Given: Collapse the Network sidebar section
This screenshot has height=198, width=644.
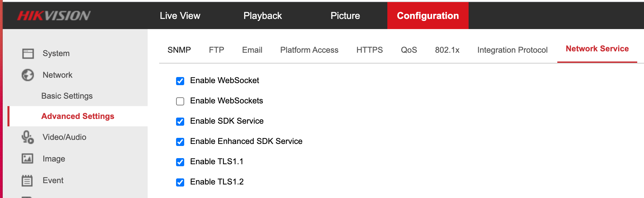Looking at the screenshot, I should (x=58, y=75).
